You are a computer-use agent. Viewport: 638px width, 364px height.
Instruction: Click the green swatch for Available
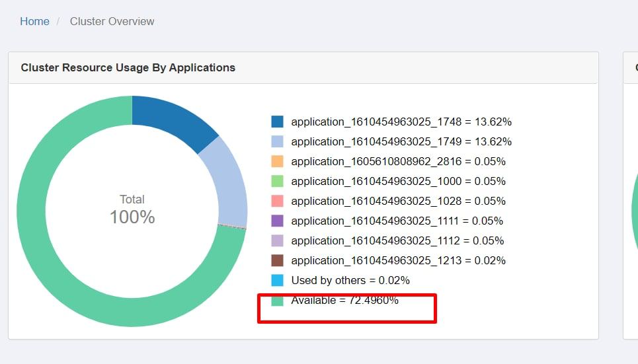(278, 301)
